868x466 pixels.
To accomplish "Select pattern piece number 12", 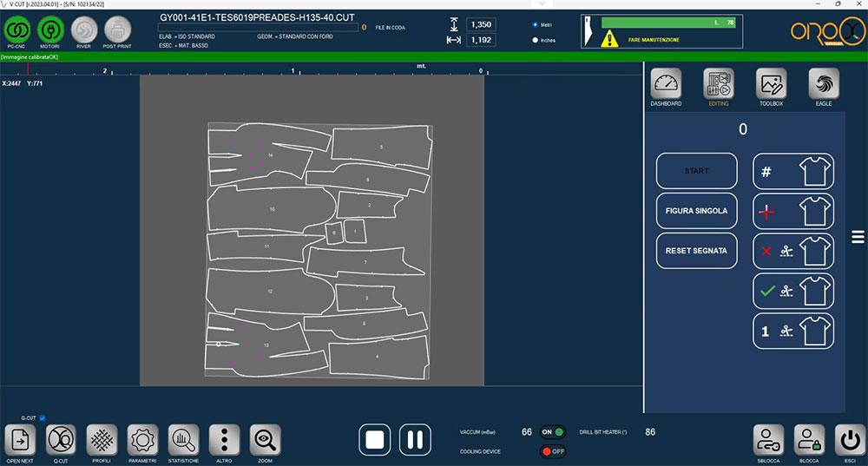I will (x=270, y=291).
